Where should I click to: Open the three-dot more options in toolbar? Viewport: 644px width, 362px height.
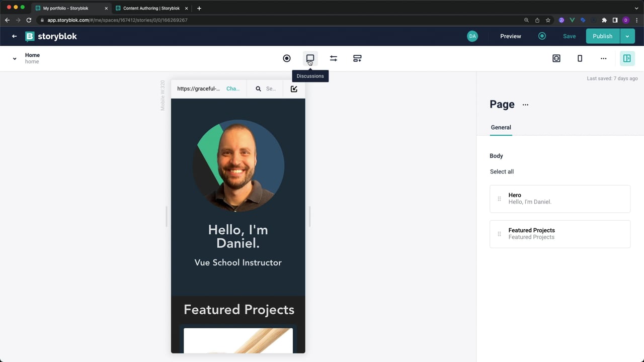pyautogui.click(x=603, y=58)
